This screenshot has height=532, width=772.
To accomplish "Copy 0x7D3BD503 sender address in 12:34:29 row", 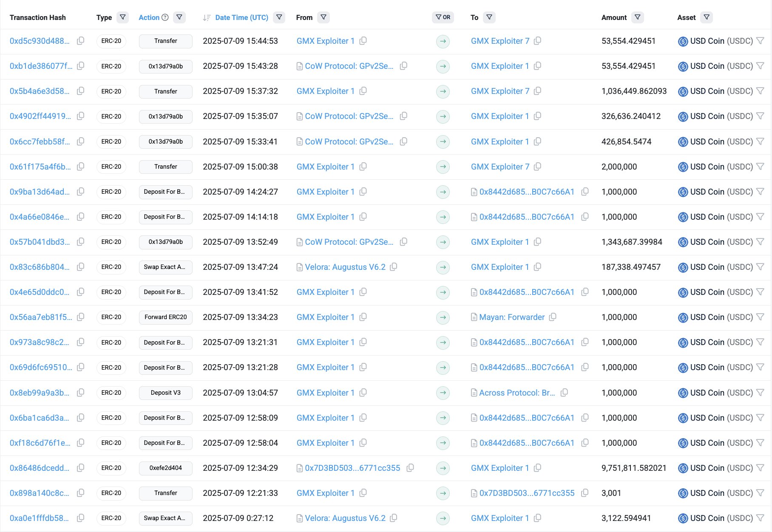I will (410, 468).
